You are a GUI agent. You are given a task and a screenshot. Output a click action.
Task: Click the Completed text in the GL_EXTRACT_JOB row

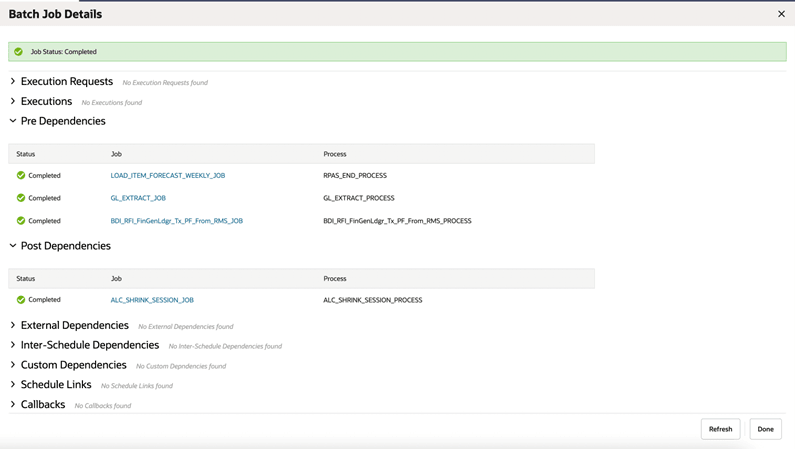[44, 198]
